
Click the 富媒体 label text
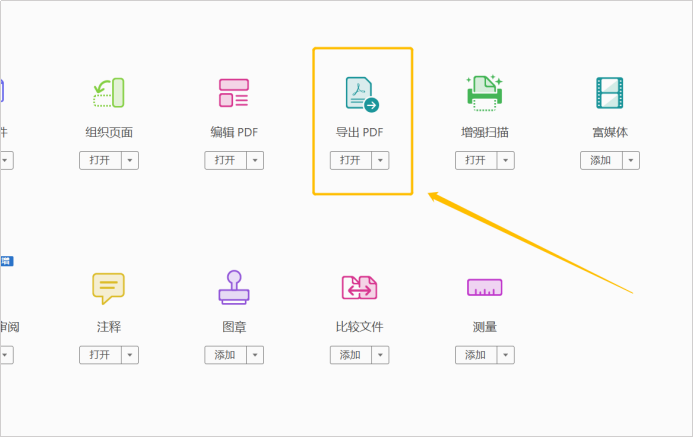coord(610,132)
